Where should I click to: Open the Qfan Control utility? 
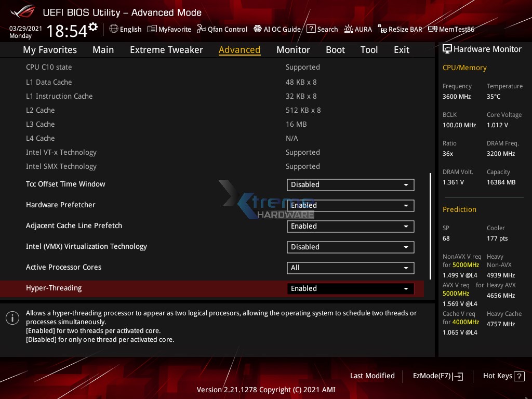point(222,29)
